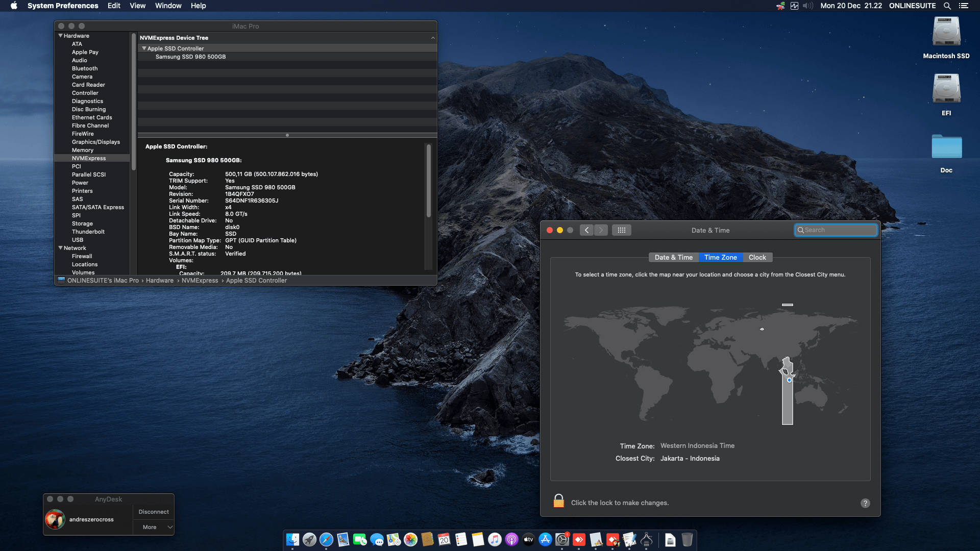Open FaceTime from the dock
The image size is (980, 551).
pos(360,539)
